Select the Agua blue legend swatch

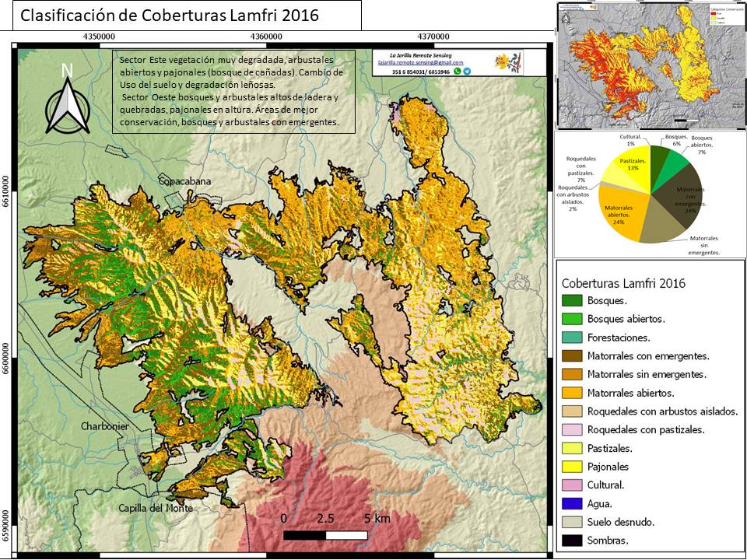point(572,503)
